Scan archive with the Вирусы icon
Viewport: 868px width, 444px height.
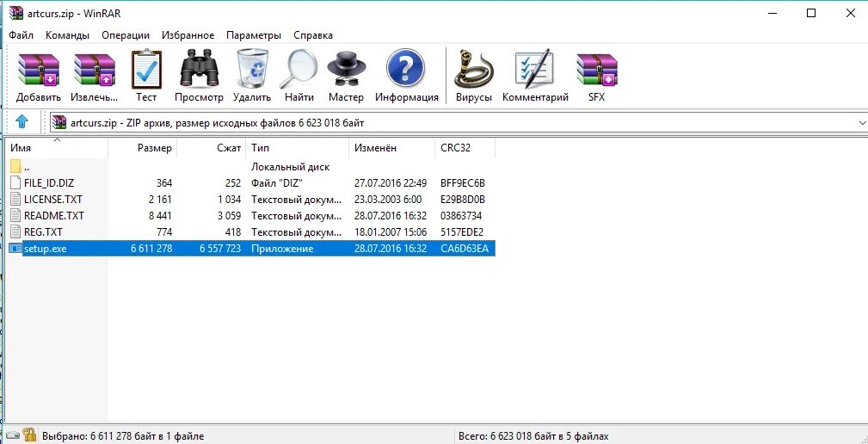coord(474,69)
